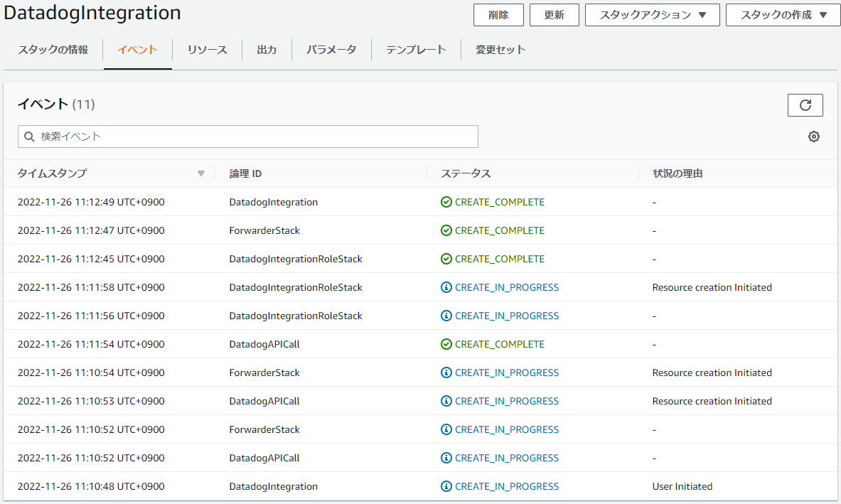Click DatadogAPICall logical ID at 11:10:53
The height and width of the screenshot is (504, 841).
[264, 401]
